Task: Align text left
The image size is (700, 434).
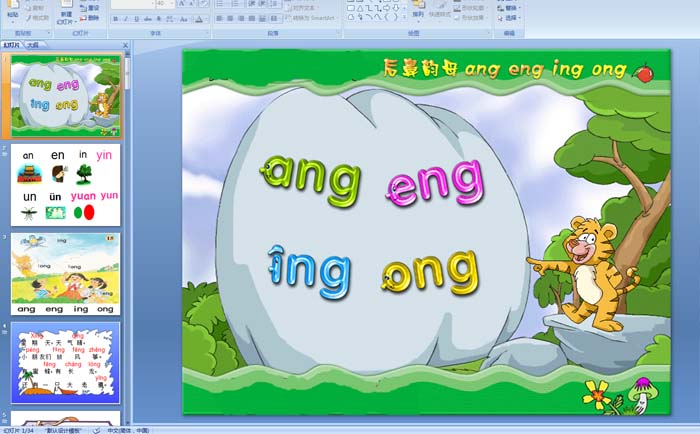Action: (x=219, y=18)
